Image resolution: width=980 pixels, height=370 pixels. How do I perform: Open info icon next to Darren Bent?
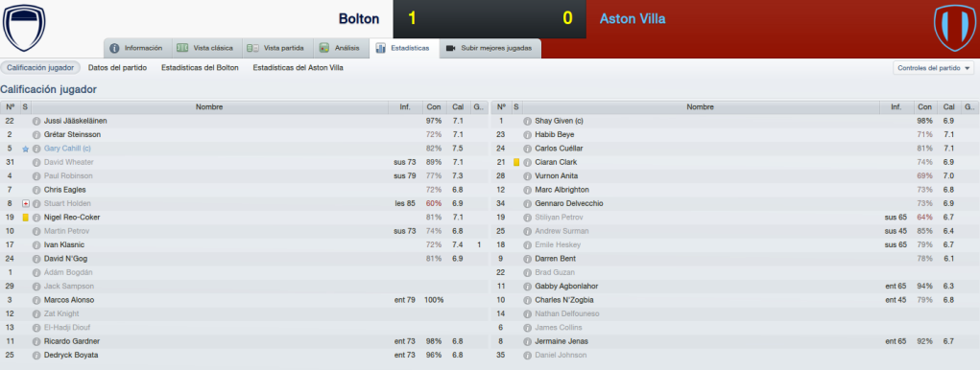[x=528, y=258]
